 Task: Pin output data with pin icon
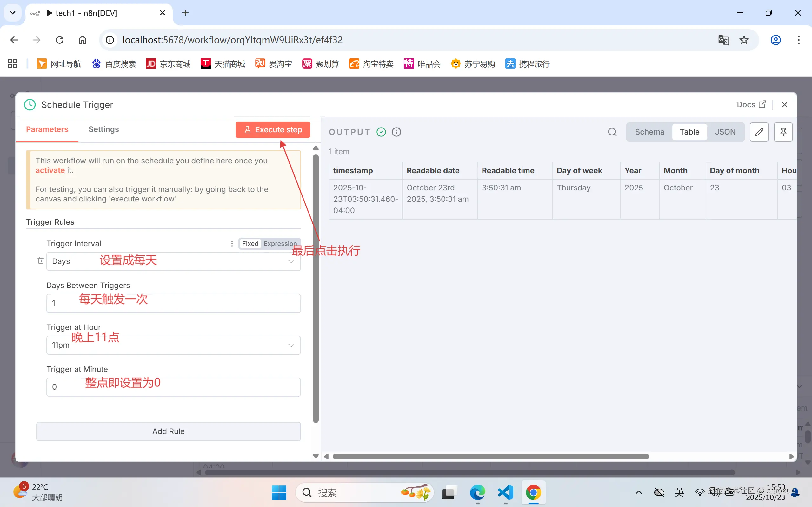[783, 132]
